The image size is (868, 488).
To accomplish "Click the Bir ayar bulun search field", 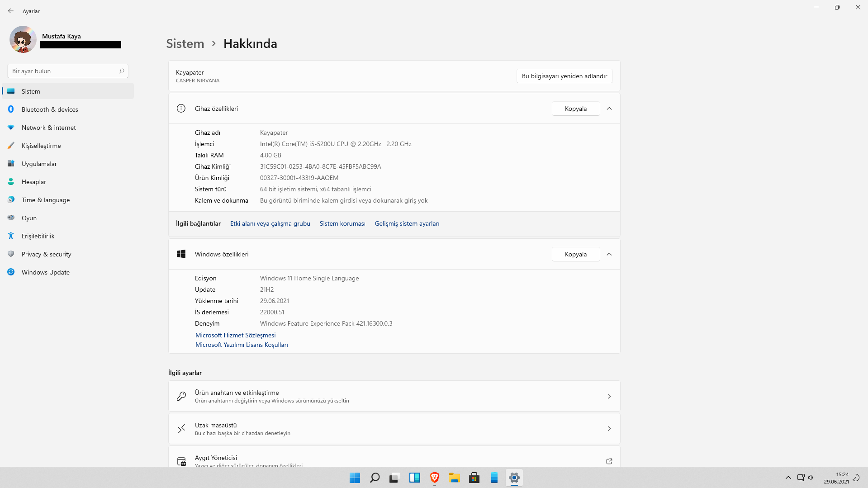I will click(68, 71).
